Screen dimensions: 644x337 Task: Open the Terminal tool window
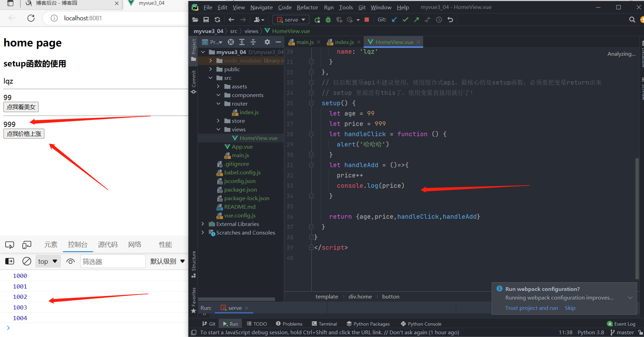pos(324,324)
